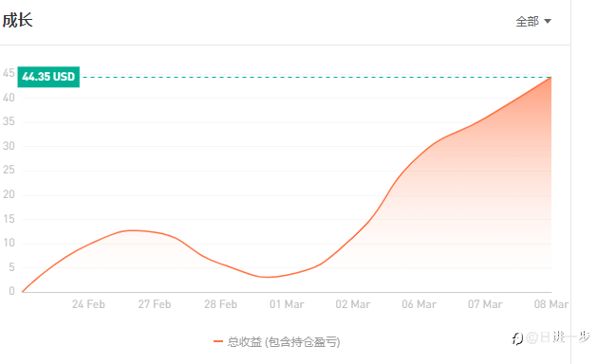Screen dimensions: 597x364
Task: Select the 06 Mar axis date
Action: 420,304
